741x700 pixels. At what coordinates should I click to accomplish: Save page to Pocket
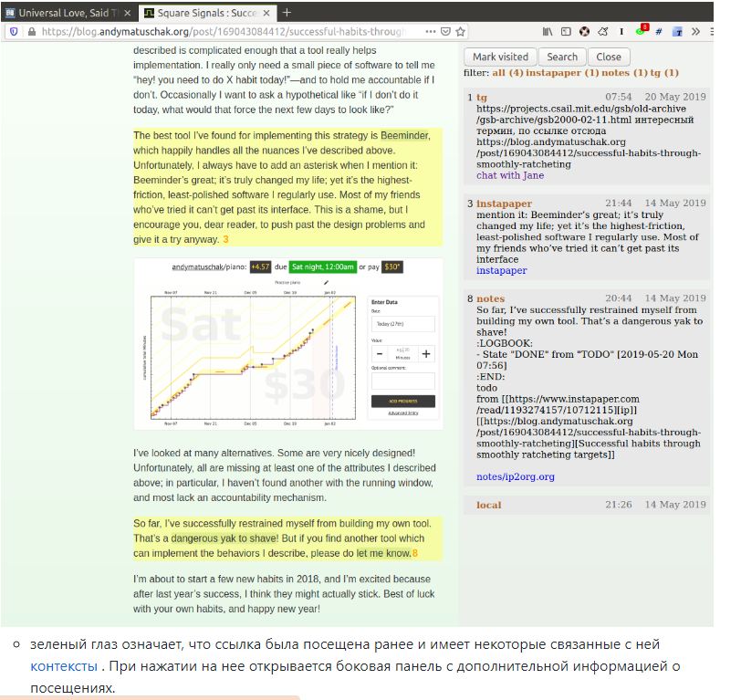tap(445, 32)
